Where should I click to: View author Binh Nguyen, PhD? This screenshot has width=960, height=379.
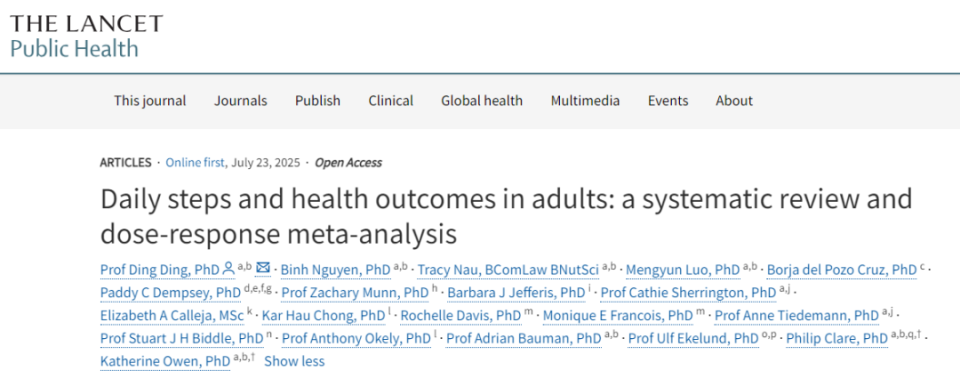point(336,269)
